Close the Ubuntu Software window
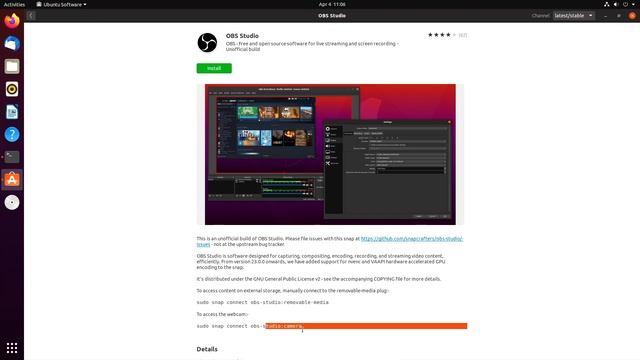Viewport: 640px width, 360px height. (632, 16)
